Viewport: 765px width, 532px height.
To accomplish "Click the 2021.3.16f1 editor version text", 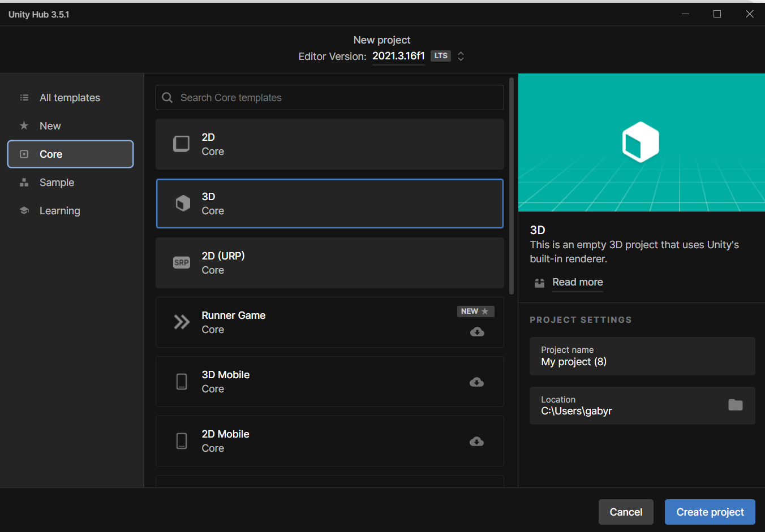I will pos(398,56).
